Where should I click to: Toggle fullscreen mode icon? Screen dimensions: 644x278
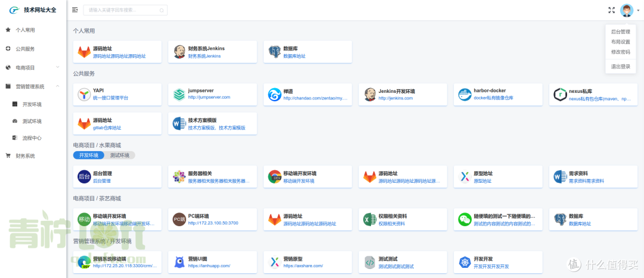(x=612, y=10)
